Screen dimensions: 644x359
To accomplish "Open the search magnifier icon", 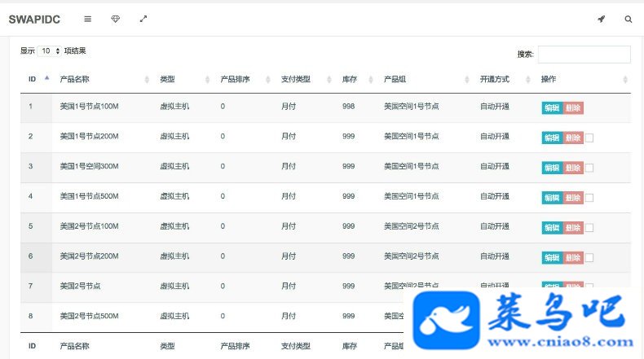I will [x=628, y=19].
